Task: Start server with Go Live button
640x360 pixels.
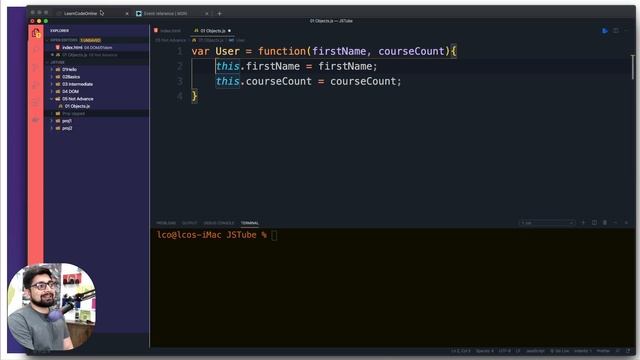Action: click(560, 351)
